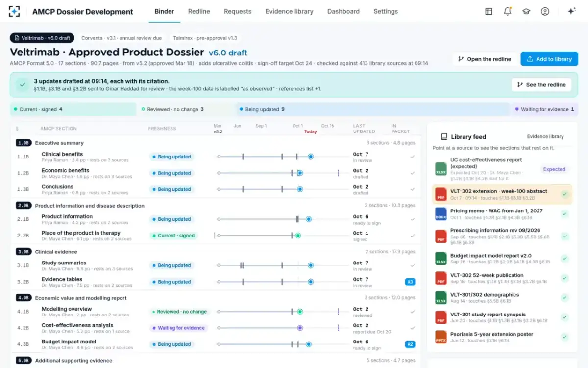
Task: Click XLSX icon for VLT-301/302 demographics
Action: (441, 298)
